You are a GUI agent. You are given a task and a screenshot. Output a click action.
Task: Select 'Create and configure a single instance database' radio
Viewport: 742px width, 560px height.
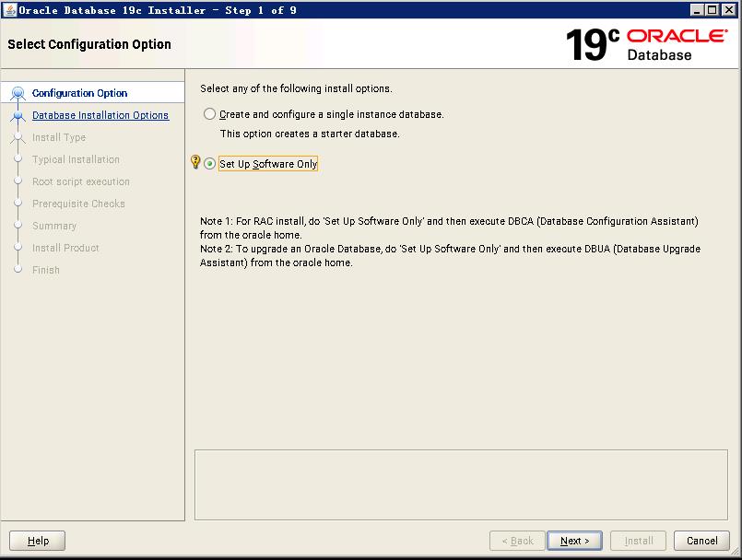[209, 114]
